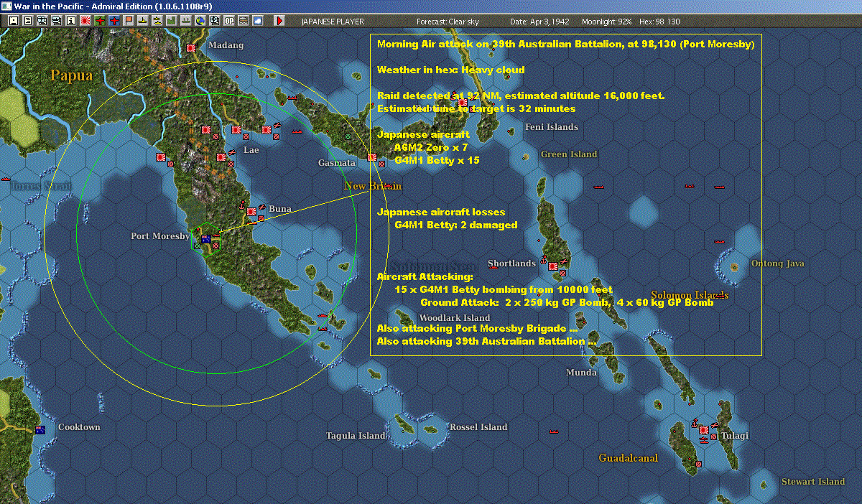Click the globe toolbar icon
Screen dimensions: 862x504
click(x=200, y=22)
